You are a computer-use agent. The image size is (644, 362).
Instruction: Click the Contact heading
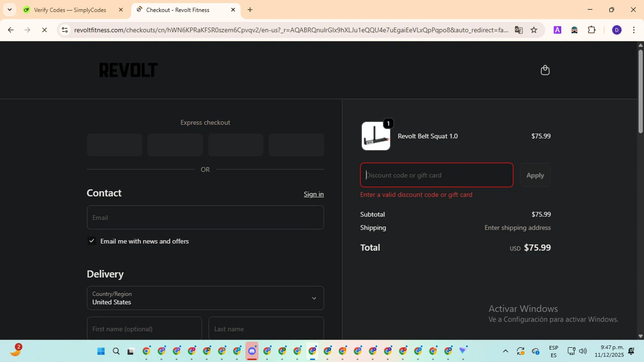(104, 193)
